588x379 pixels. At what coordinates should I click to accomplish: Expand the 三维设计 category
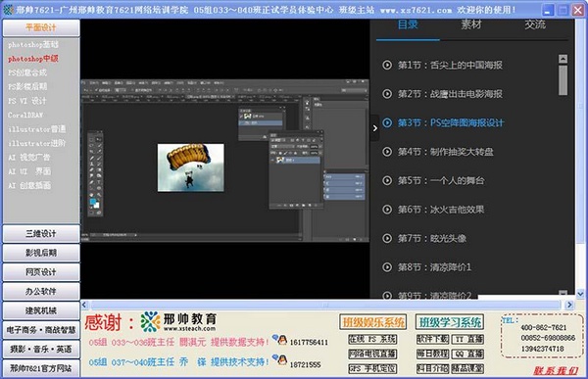(41, 233)
